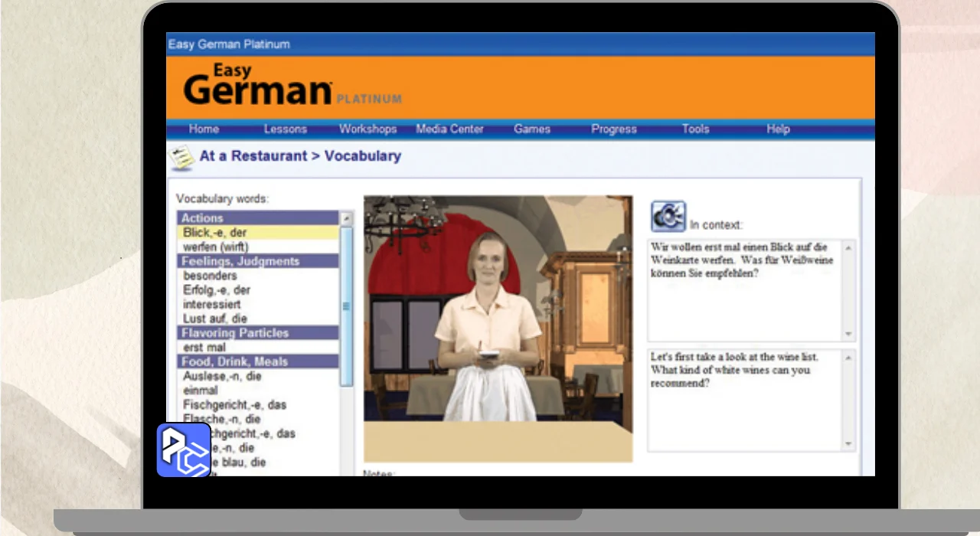
Task: Open the Media Center menu
Action: [x=449, y=129]
